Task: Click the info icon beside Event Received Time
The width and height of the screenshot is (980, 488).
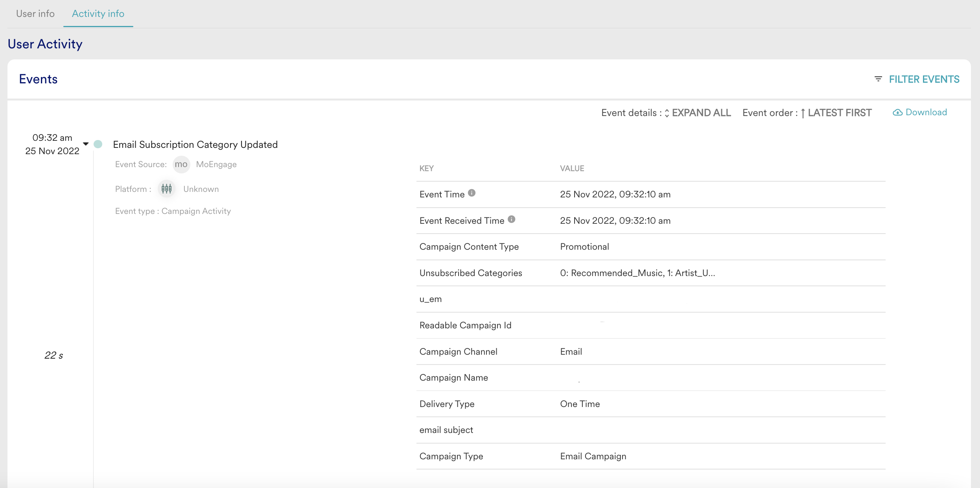Action: click(511, 219)
